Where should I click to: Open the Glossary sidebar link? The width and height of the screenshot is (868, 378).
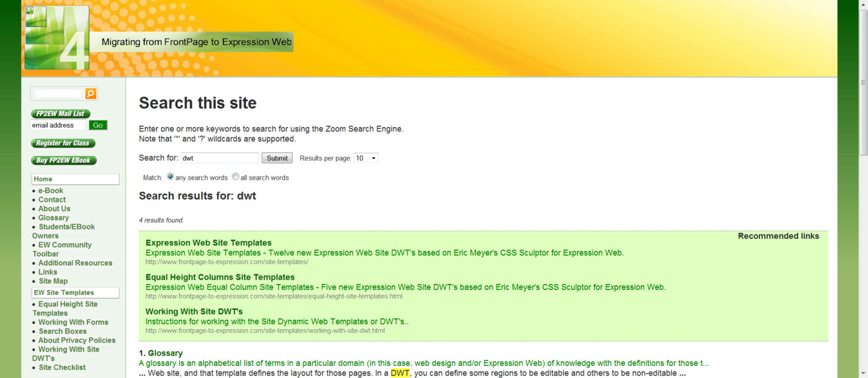point(54,218)
